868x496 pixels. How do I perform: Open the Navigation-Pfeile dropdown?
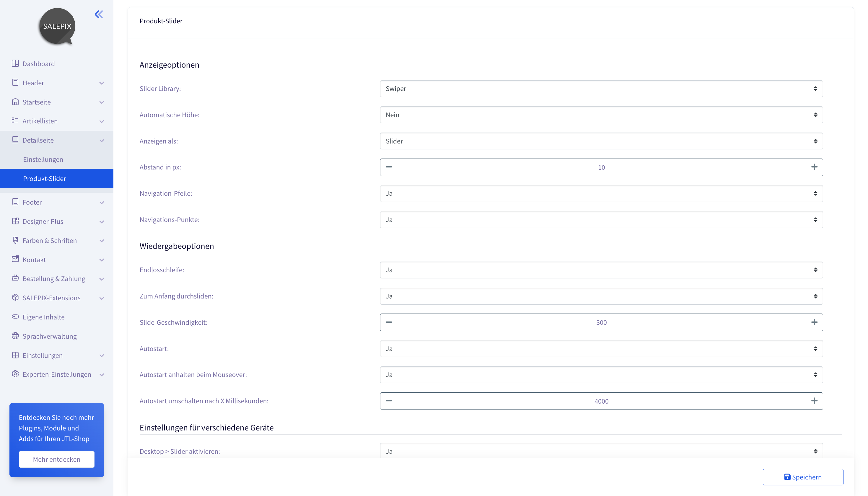tap(601, 193)
